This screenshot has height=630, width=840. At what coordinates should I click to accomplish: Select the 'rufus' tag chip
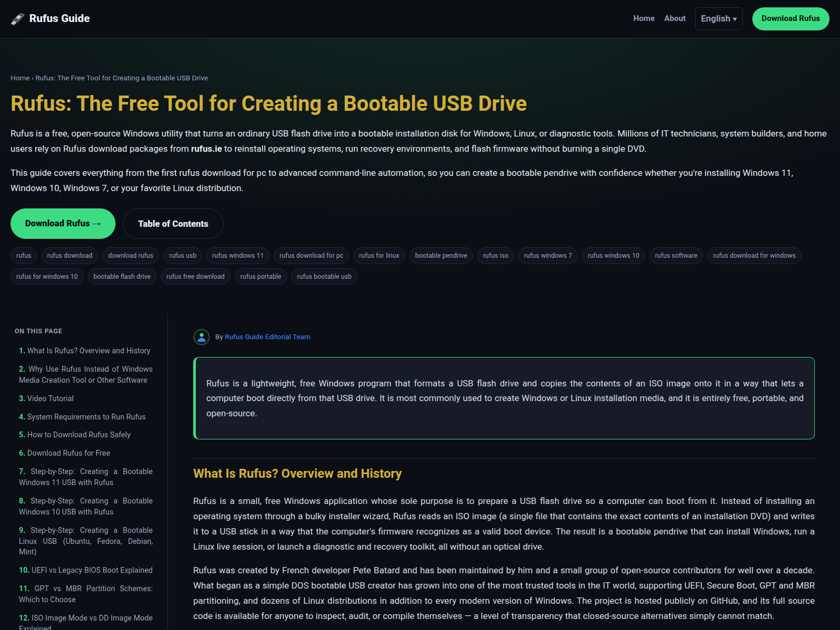click(x=24, y=256)
